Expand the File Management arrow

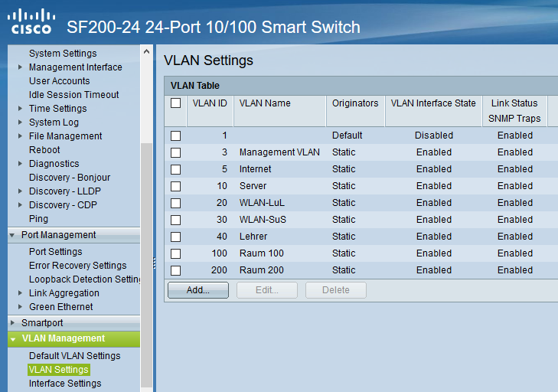[20, 136]
